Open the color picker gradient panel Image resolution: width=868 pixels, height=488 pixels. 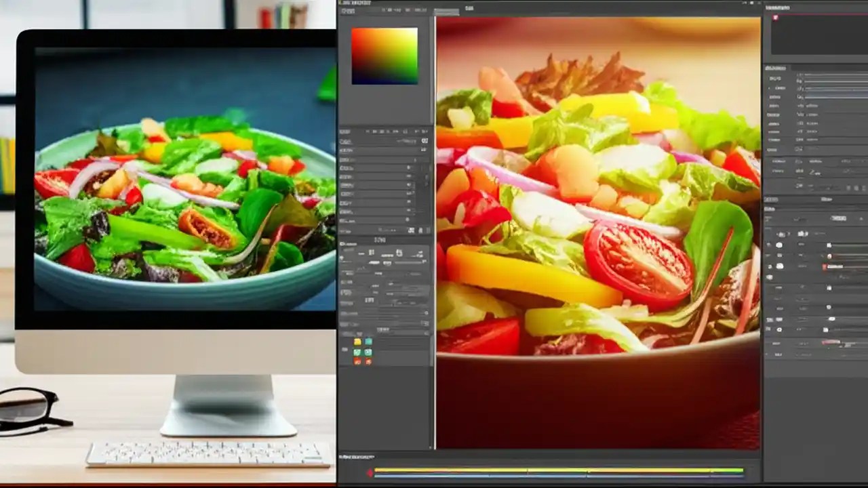[x=384, y=56]
